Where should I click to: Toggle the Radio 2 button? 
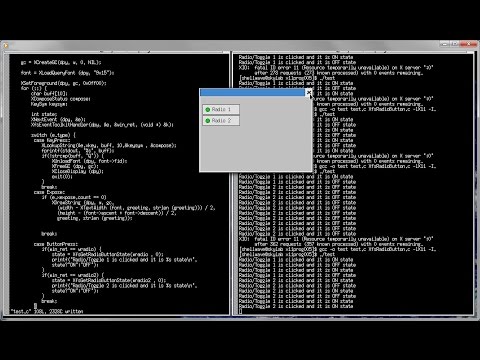point(221,120)
